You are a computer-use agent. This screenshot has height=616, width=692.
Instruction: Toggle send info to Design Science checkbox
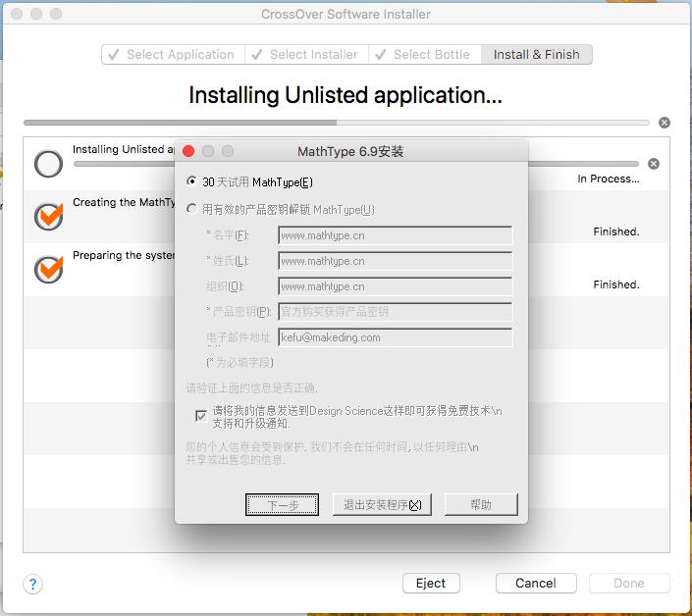click(x=201, y=415)
